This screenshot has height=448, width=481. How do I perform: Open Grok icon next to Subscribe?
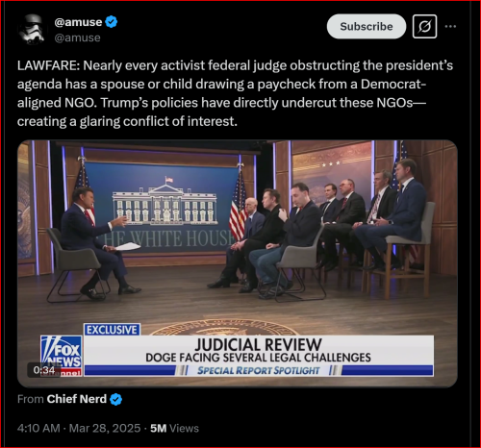click(424, 27)
